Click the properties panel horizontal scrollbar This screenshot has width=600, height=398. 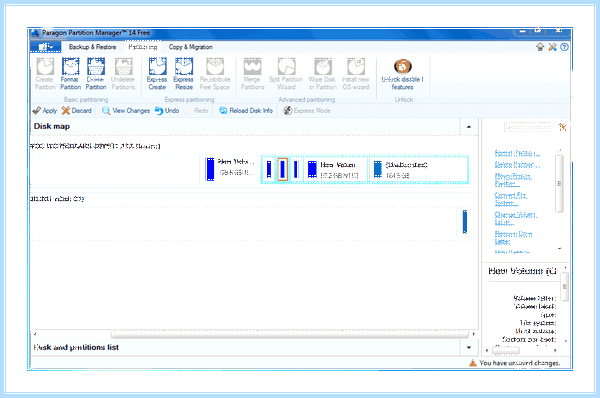(x=506, y=350)
